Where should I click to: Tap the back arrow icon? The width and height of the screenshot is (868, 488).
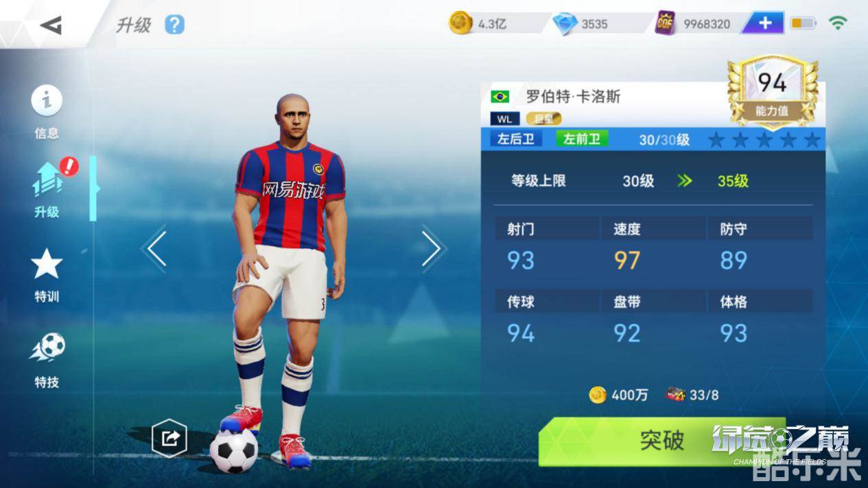coord(51,25)
